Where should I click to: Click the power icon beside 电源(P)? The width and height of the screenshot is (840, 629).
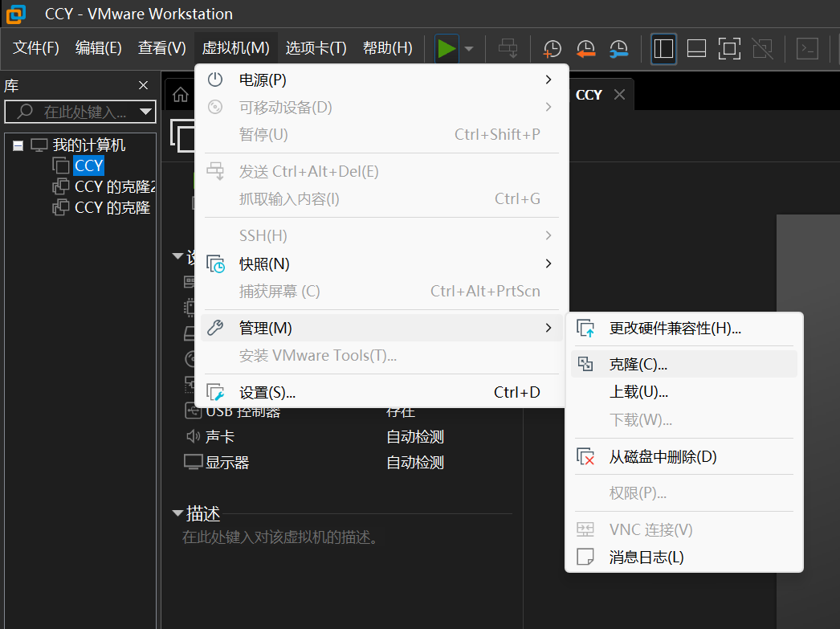215,80
